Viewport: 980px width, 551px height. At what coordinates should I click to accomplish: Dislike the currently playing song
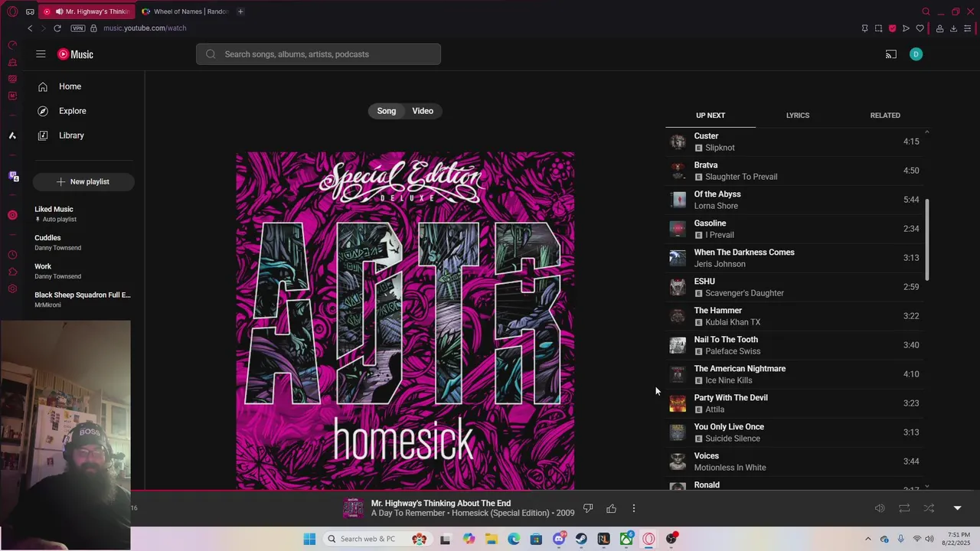[588, 508]
